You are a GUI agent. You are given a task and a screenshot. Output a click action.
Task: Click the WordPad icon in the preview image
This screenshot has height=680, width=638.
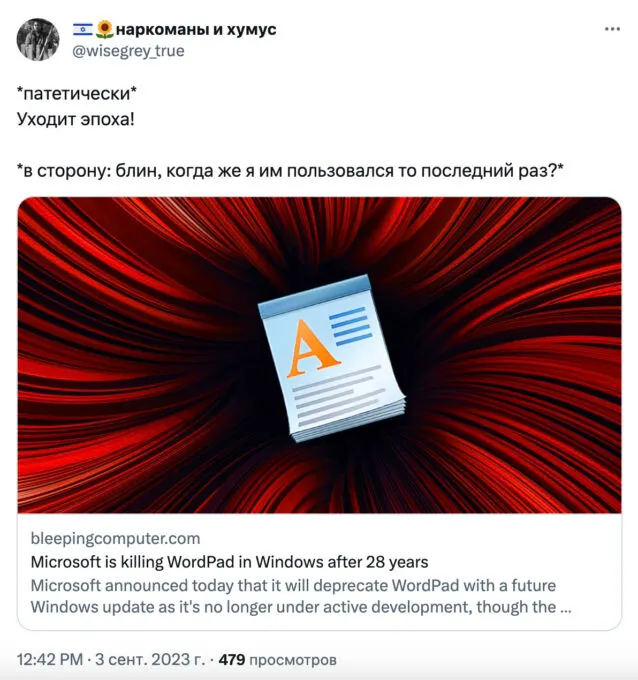332,358
